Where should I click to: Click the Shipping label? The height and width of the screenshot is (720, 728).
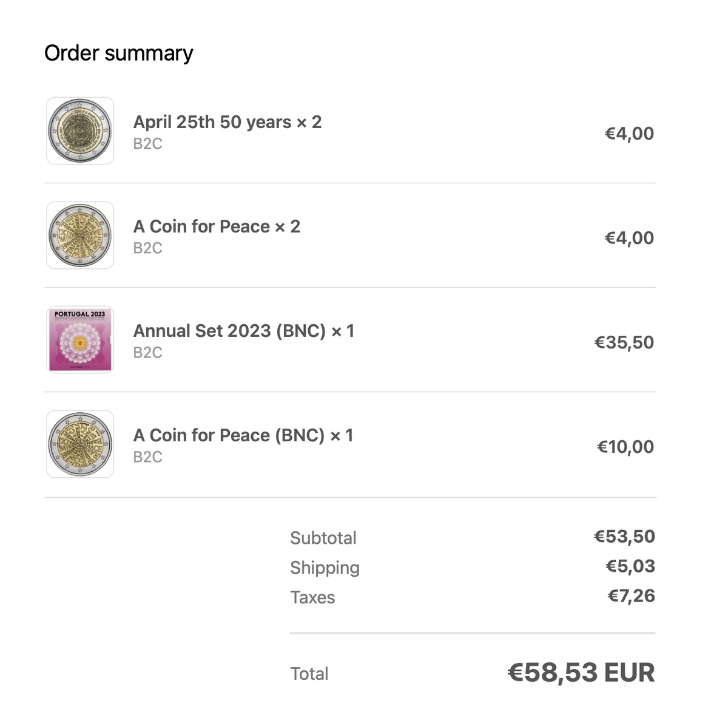tap(325, 568)
